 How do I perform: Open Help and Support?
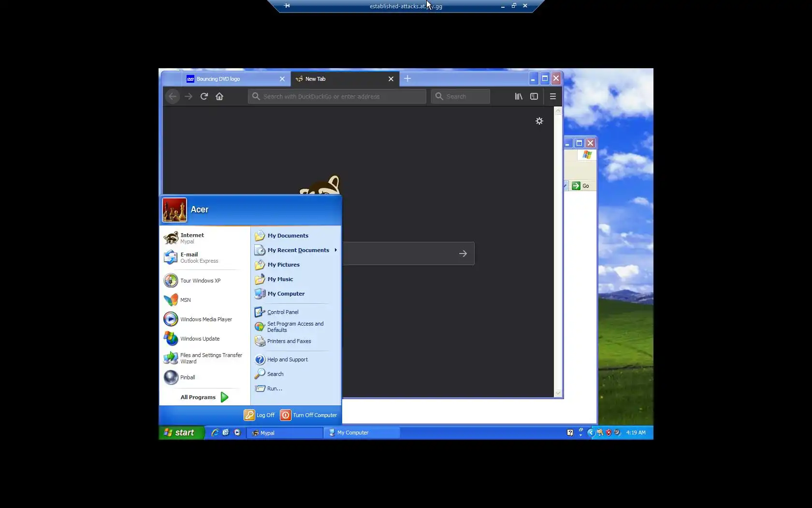pyautogui.click(x=296, y=359)
